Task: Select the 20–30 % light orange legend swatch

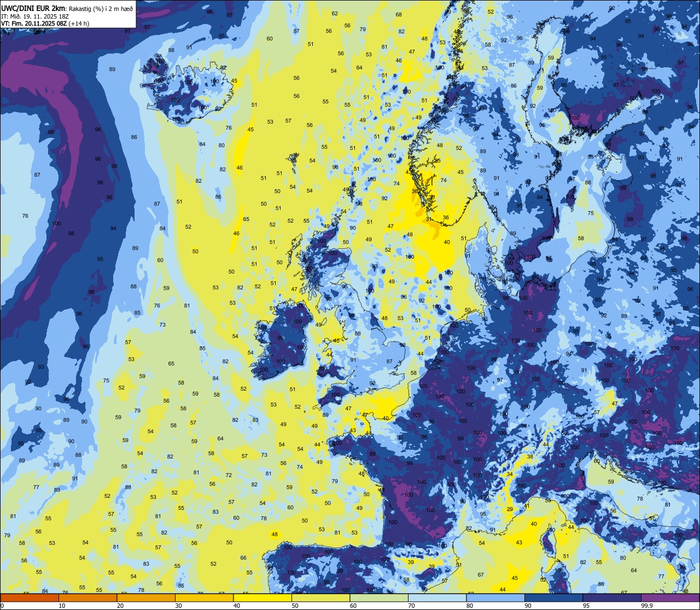Action: click(x=146, y=597)
